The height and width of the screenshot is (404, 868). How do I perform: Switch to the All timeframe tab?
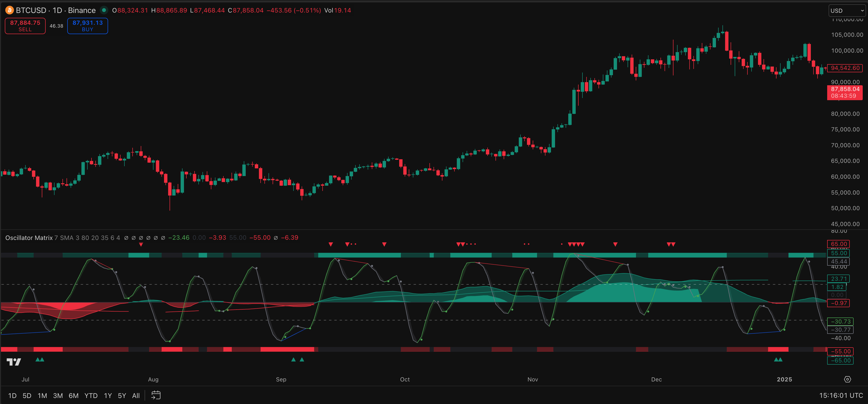(x=136, y=395)
